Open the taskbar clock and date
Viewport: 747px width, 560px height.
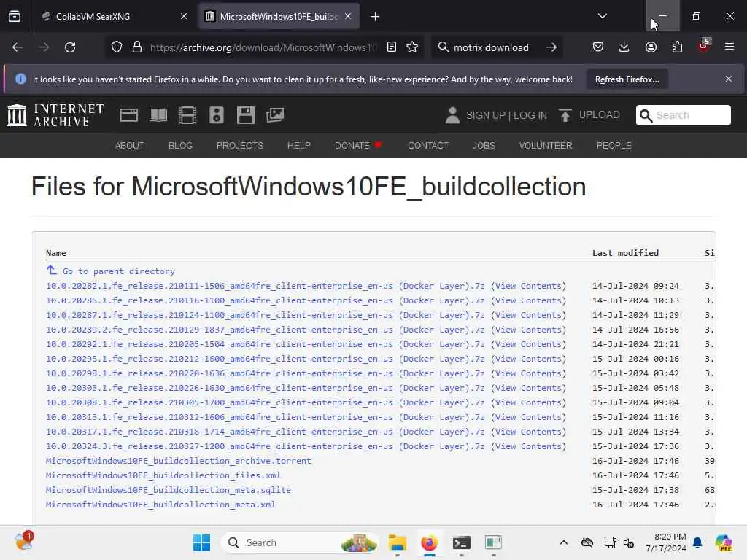pyautogui.click(x=665, y=542)
